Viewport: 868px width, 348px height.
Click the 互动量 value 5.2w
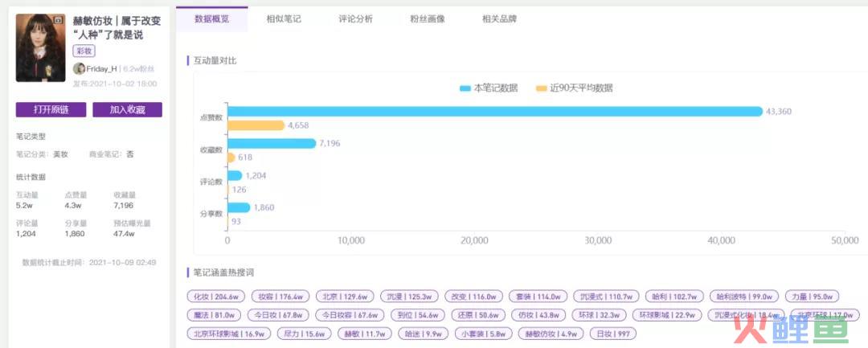24,205
